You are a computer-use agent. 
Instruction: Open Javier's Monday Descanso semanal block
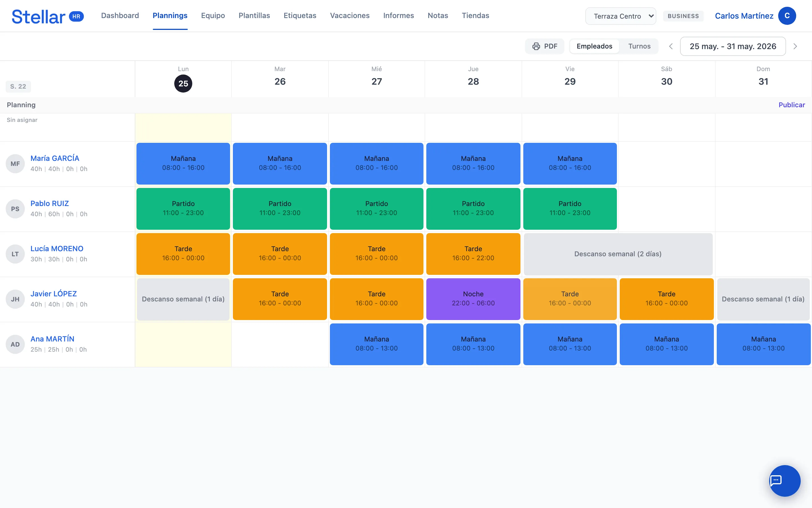click(x=183, y=299)
